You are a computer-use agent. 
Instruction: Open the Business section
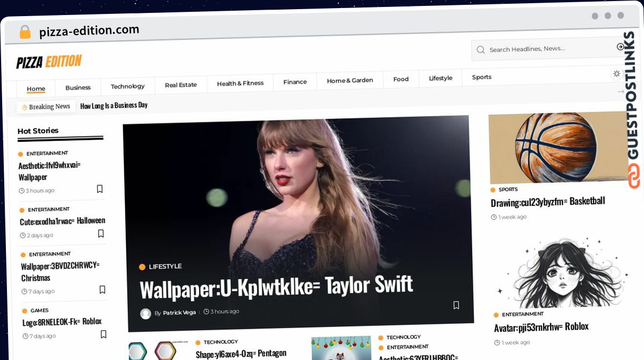point(78,88)
